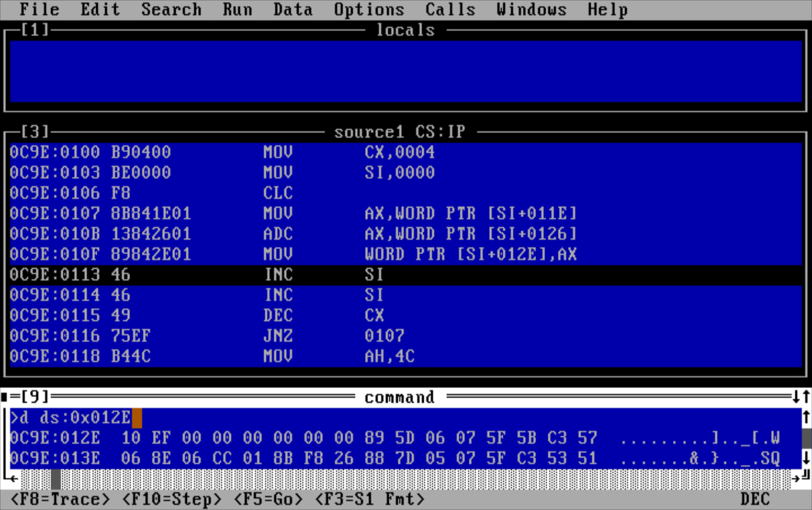Viewport: 812px width, 510px height.
Task: Open the Data menu
Action: click(293, 9)
